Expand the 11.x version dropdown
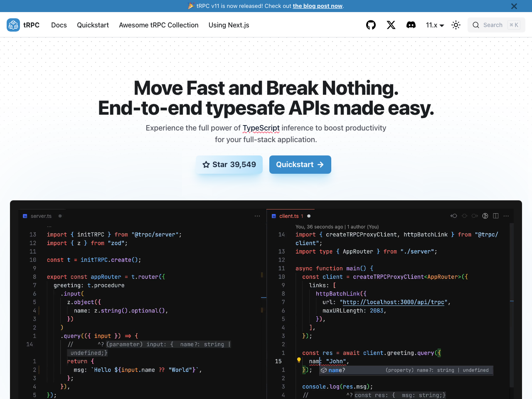The image size is (532, 399). (x=435, y=25)
